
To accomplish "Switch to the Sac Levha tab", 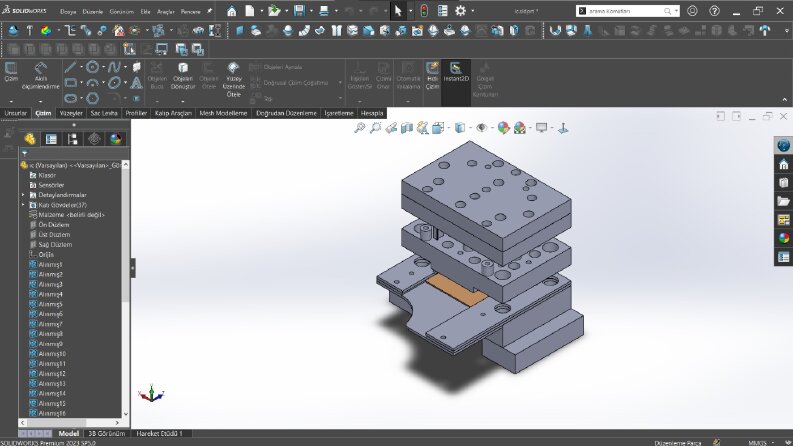I will click(104, 113).
